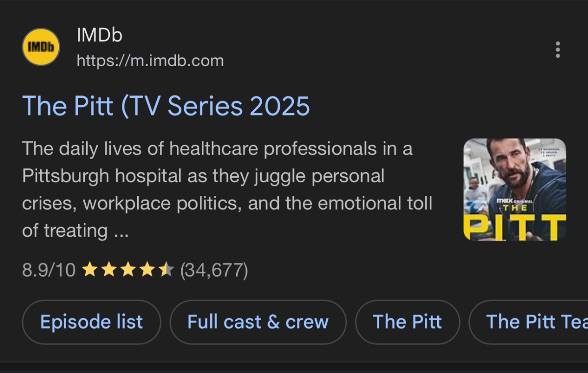Screen dimensions: 588x373
Task: Click the yellow PITT lettering on poster
Action: coord(514,227)
